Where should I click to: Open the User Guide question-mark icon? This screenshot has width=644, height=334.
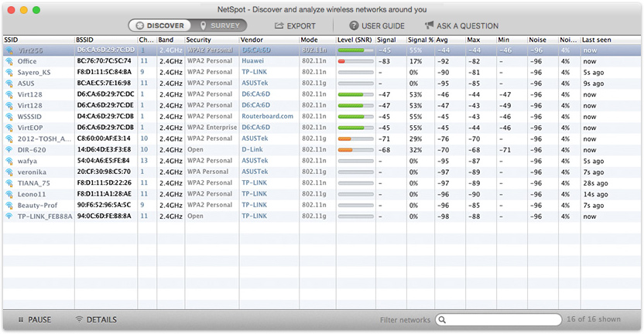pos(354,26)
